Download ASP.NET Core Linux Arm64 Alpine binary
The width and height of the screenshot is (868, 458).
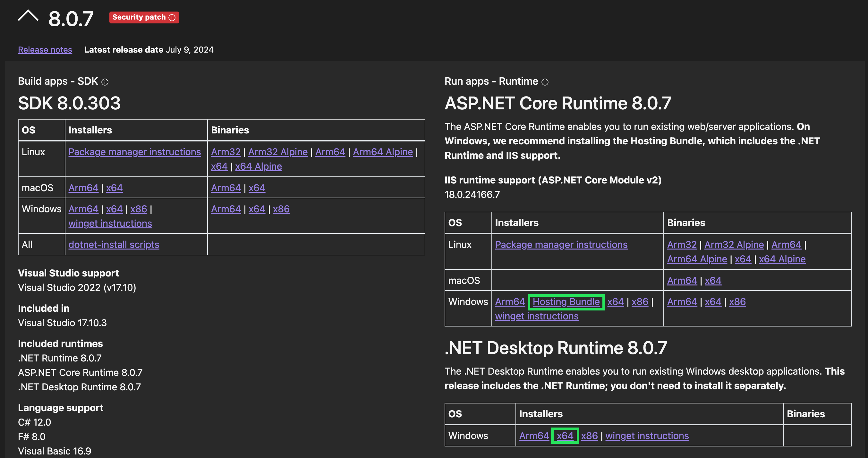[697, 259]
